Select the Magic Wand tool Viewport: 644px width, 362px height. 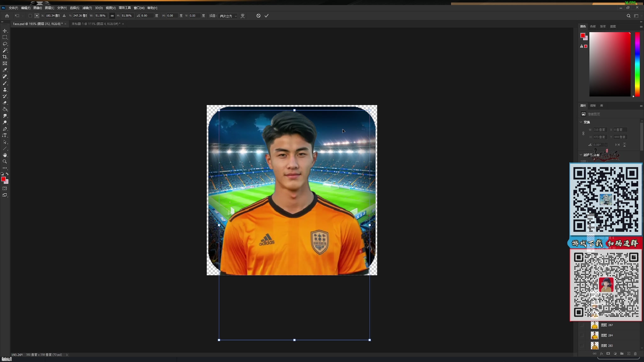click(x=5, y=50)
